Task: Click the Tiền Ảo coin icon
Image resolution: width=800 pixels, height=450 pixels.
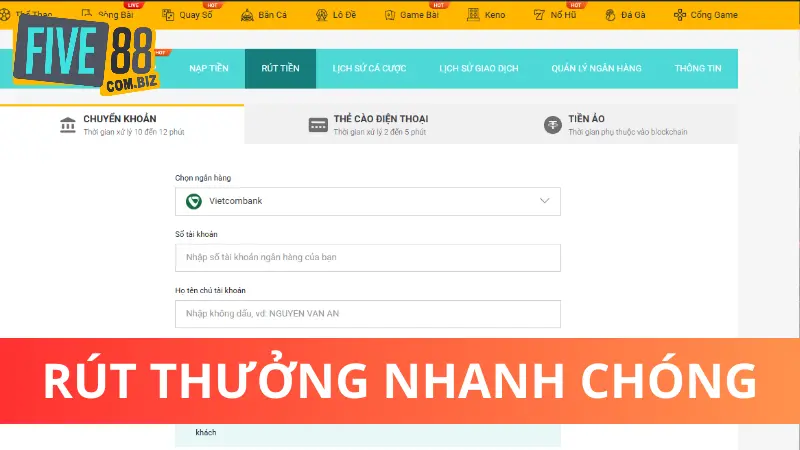Action: click(x=553, y=124)
